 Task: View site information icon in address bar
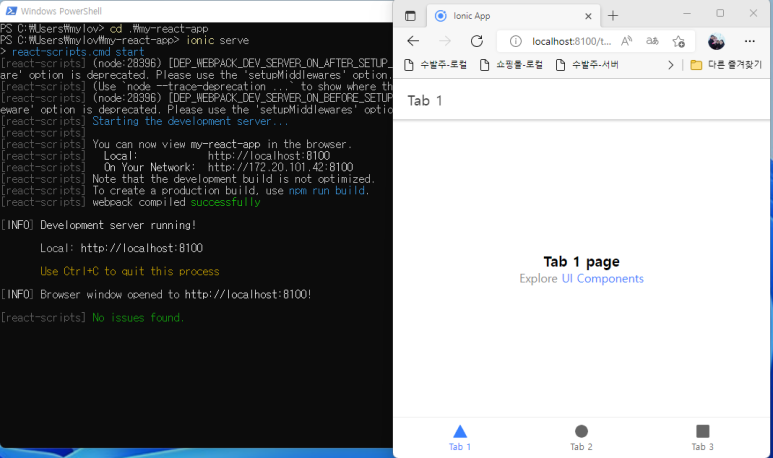[x=515, y=41]
